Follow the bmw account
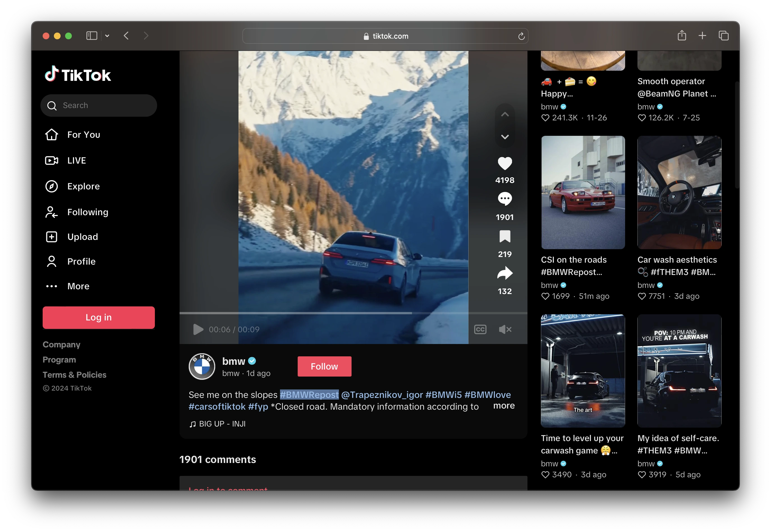This screenshot has width=771, height=532. (x=324, y=366)
